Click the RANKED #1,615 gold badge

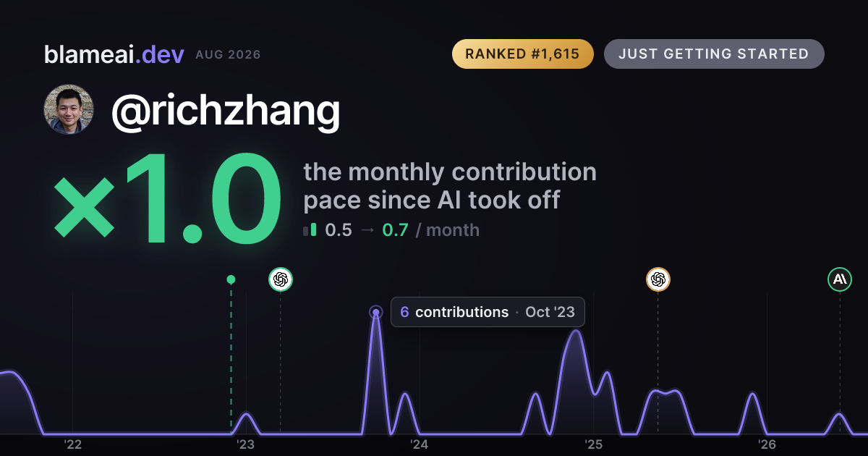click(523, 54)
